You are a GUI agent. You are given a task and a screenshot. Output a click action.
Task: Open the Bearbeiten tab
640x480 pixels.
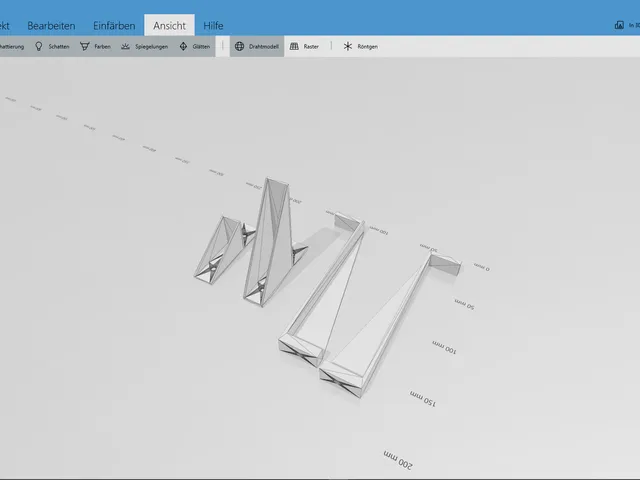[51, 26]
